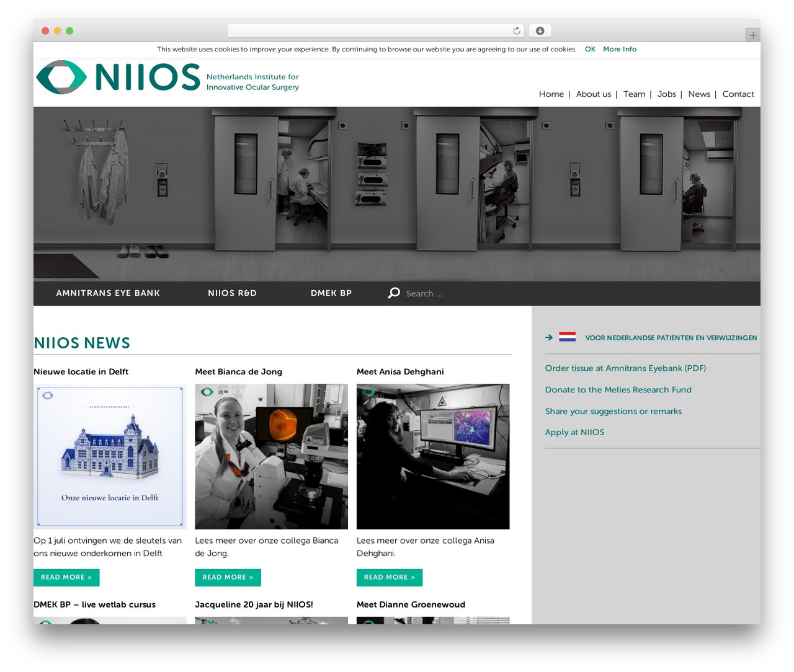Open headline Meet Anisa Dehghani

[400, 372]
